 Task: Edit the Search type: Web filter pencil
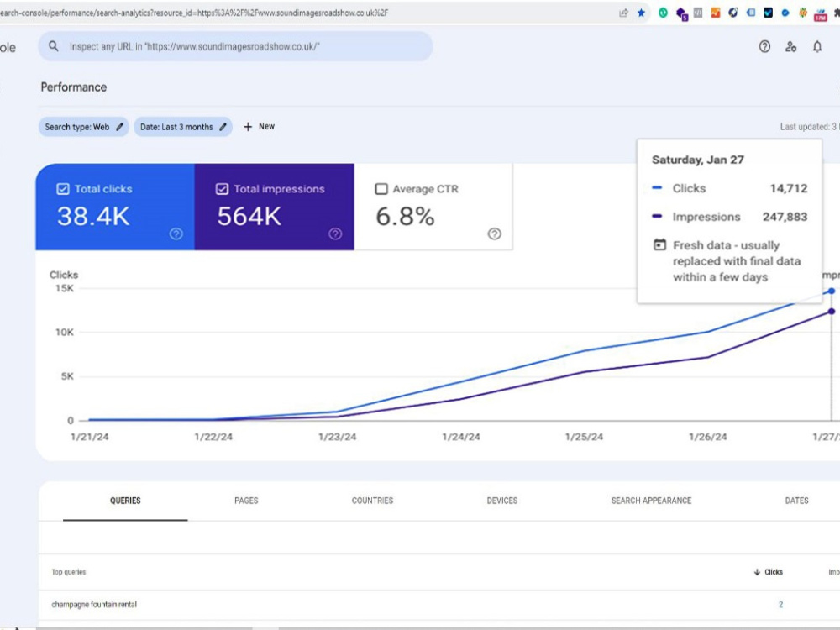(x=119, y=127)
